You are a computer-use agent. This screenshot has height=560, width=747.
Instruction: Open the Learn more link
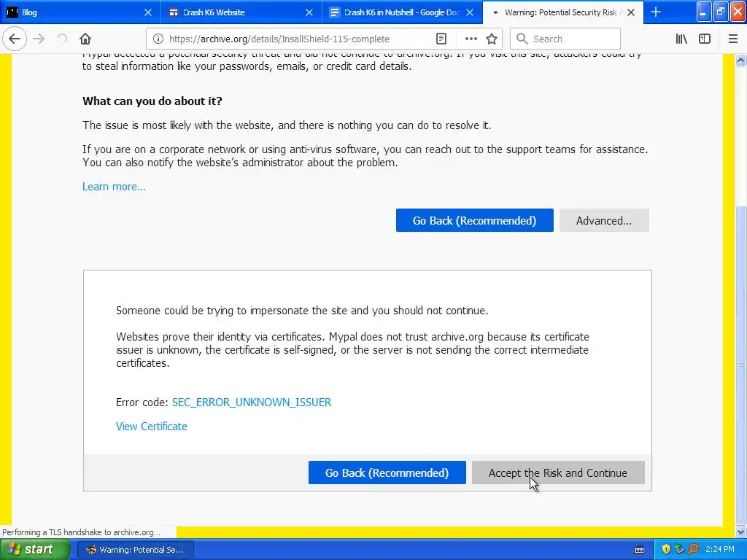coord(114,186)
